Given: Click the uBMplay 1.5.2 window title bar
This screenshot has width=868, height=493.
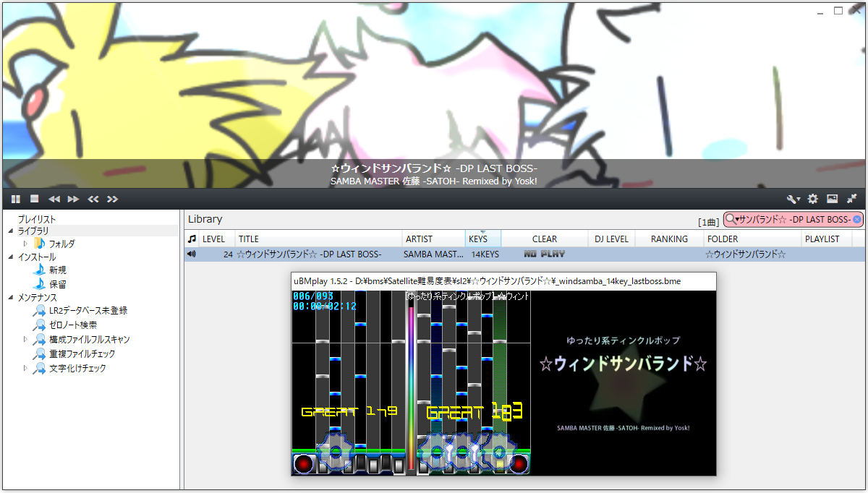Looking at the screenshot, I should pyautogui.click(x=503, y=281).
